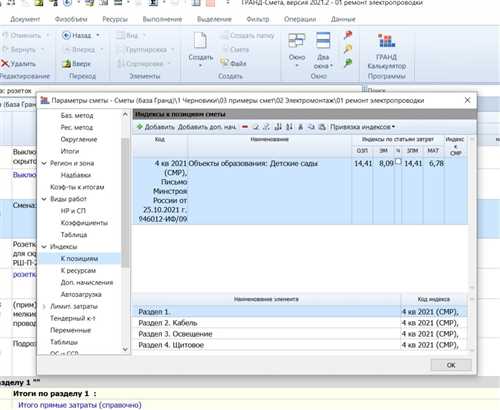Open the Выполнение ribbon tab
500x410 pixels.
point(162,19)
